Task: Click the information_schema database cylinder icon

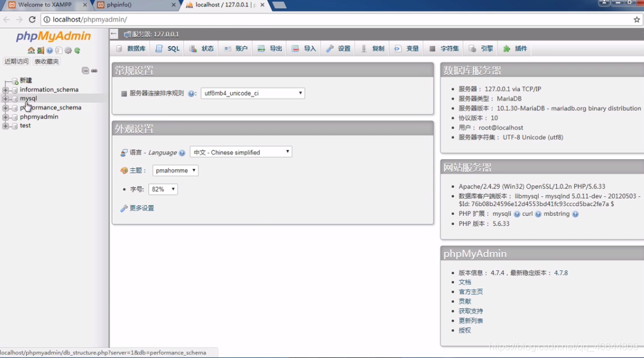Action: click(x=15, y=90)
